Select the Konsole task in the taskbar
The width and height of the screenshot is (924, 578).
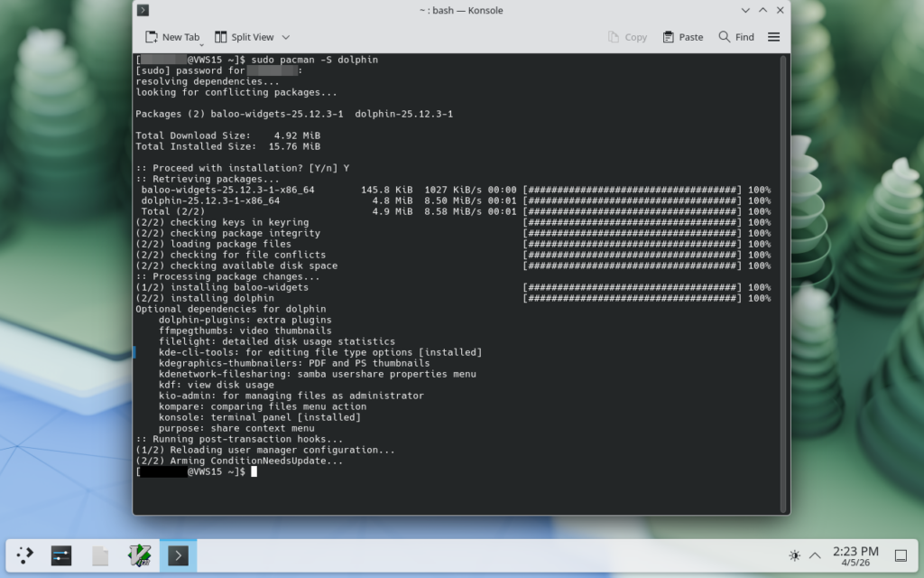178,555
